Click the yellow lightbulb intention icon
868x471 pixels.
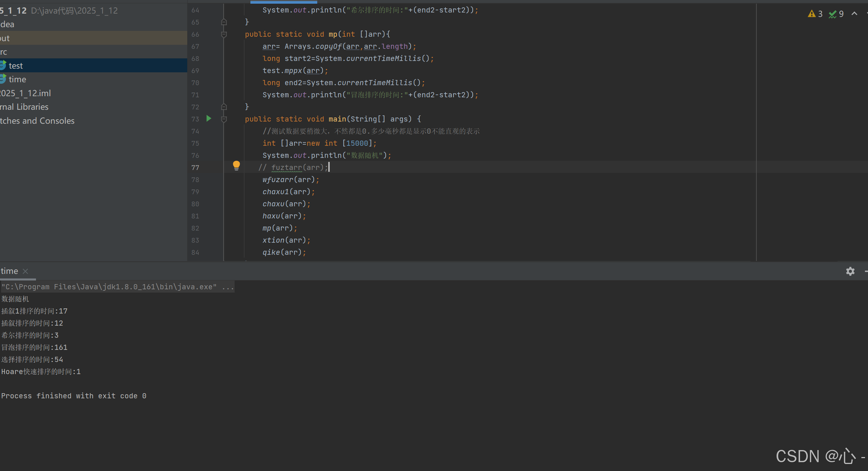click(236, 166)
